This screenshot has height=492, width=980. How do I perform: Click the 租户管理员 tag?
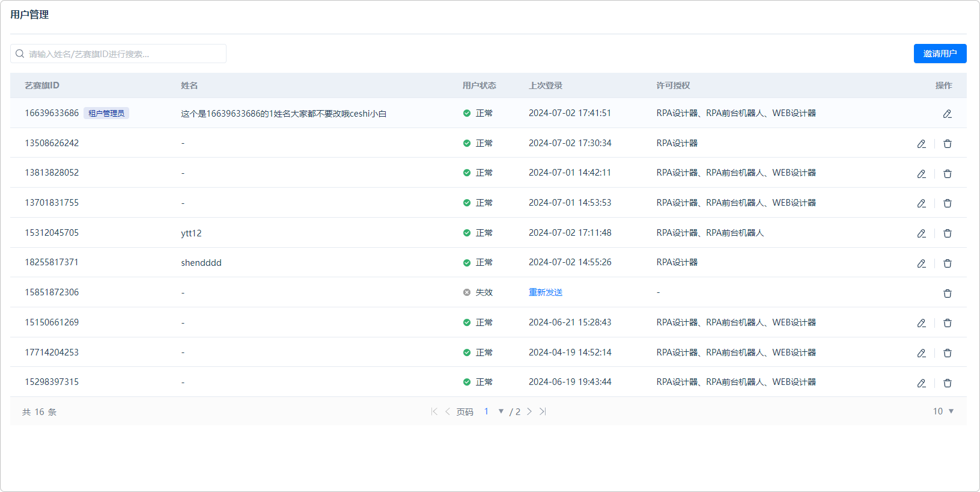point(106,113)
